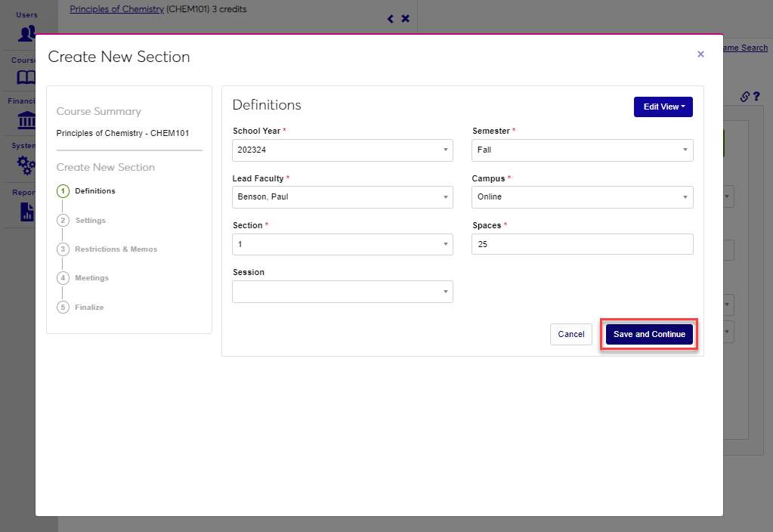Viewport: 773px width, 532px height.
Task: Open the Semester dropdown
Action: point(582,150)
